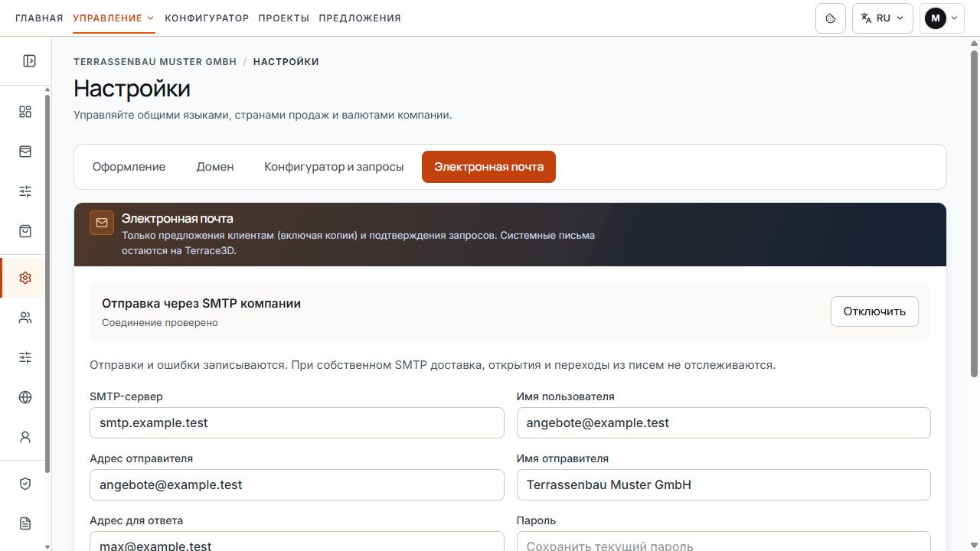Open the shield check icon in the sidebar
This screenshot has width=980, height=551.
coord(25,484)
